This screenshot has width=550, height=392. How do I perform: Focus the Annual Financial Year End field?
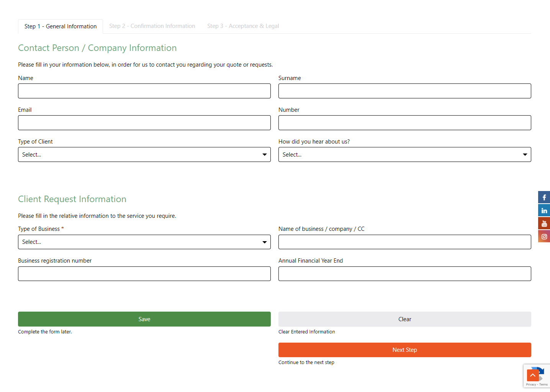click(404, 274)
